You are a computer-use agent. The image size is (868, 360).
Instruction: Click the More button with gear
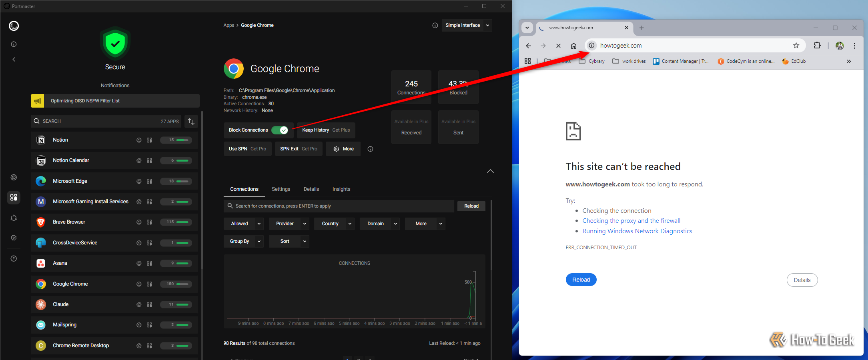point(343,149)
